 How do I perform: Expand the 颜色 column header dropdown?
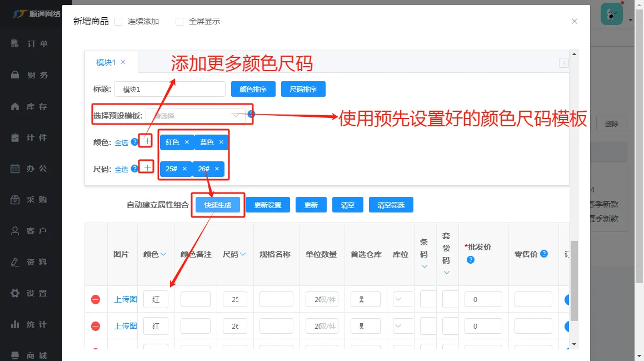click(163, 254)
